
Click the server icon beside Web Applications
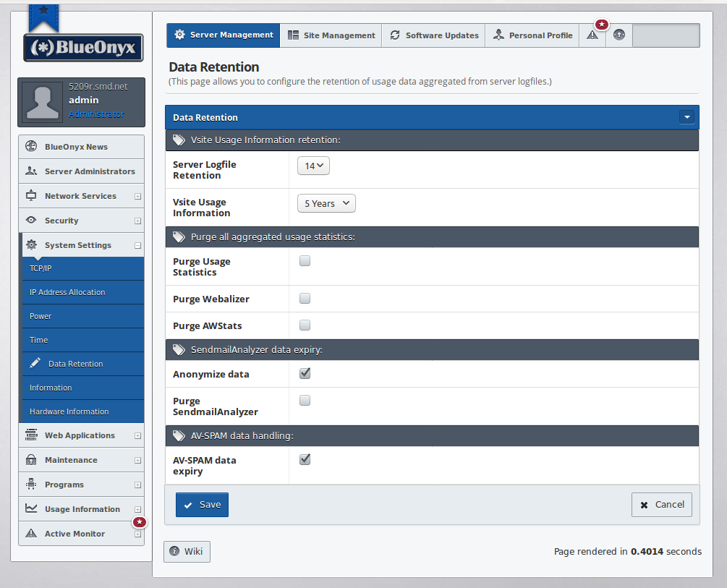[31, 435]
